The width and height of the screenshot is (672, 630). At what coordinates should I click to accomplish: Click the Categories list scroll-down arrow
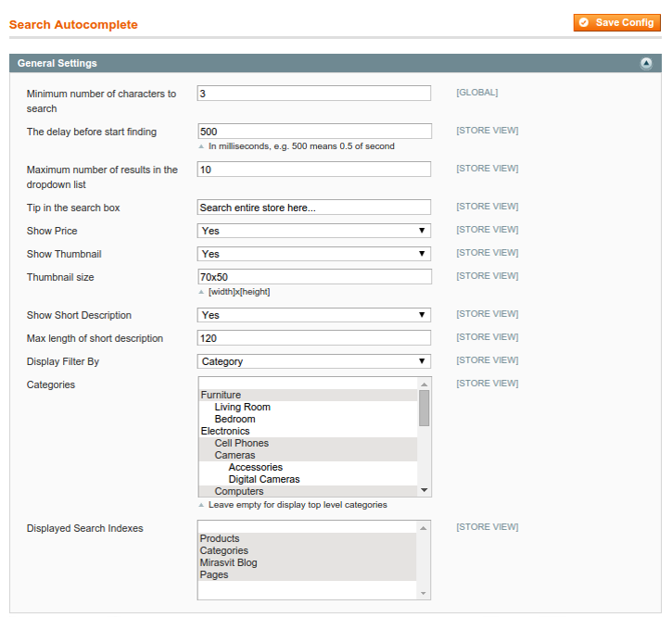click(x=424, y=490)
